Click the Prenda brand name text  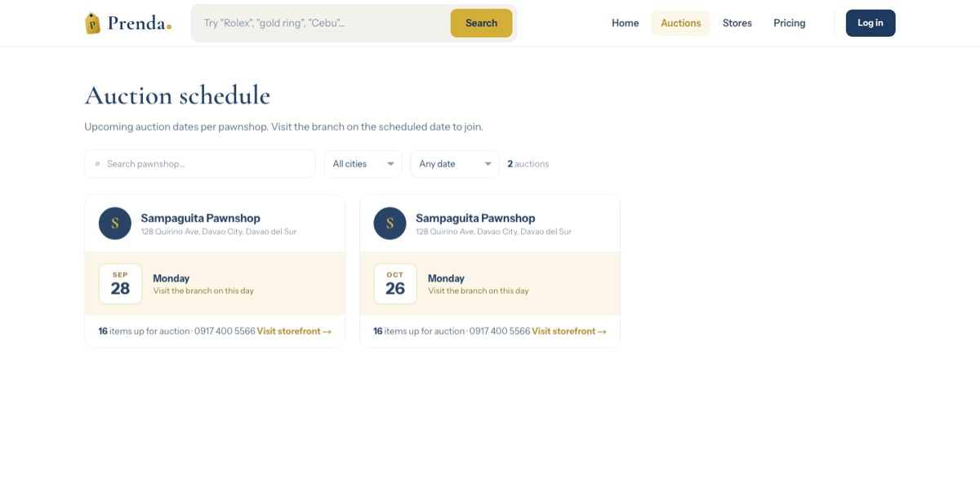140,23
